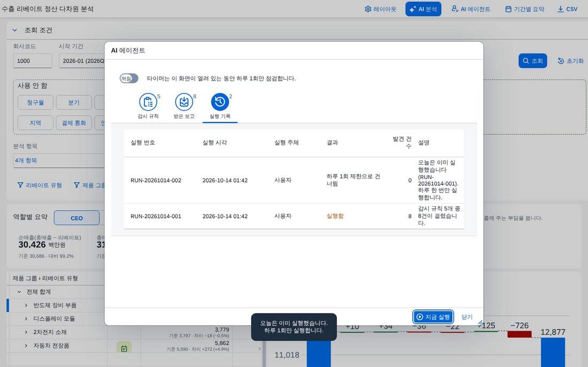
Task: Open the 4개 항목 분석 항목 selector
Action: point(59,160)
